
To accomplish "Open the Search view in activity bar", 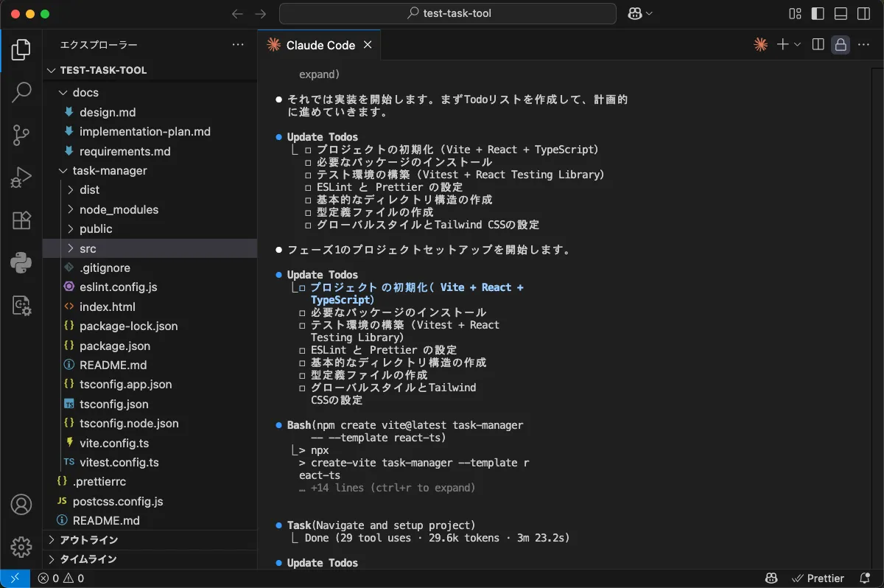I will (21, 92).
